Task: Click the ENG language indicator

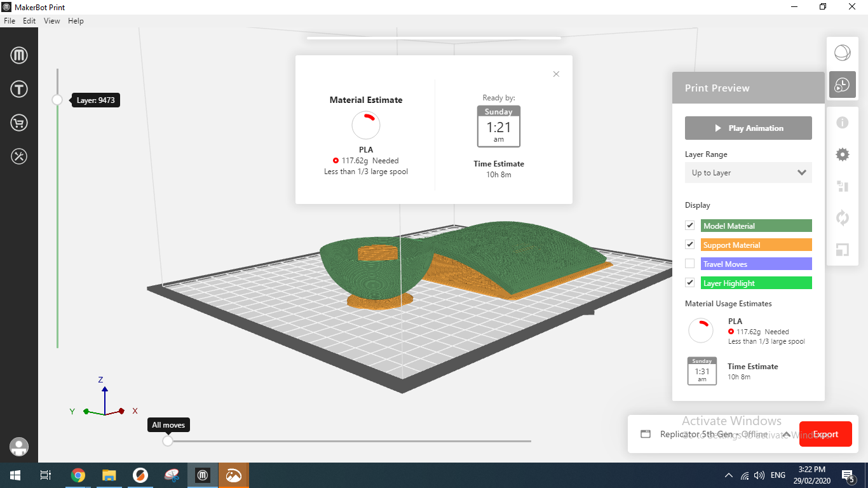Action: [x=778, y=475]
